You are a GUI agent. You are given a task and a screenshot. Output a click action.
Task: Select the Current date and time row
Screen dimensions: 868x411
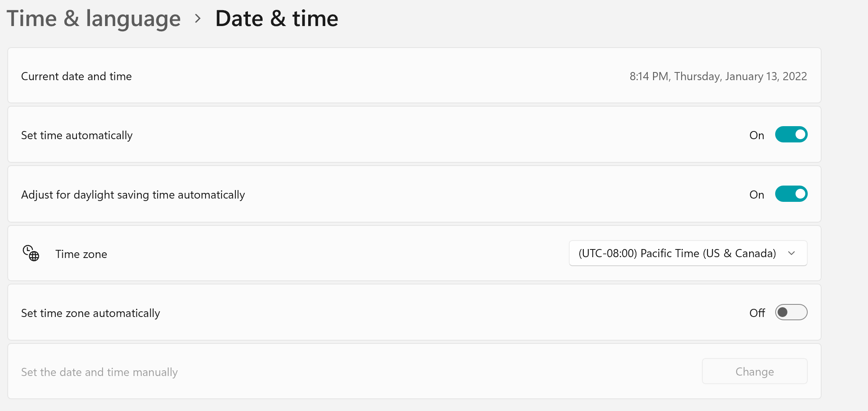[414, 76]
